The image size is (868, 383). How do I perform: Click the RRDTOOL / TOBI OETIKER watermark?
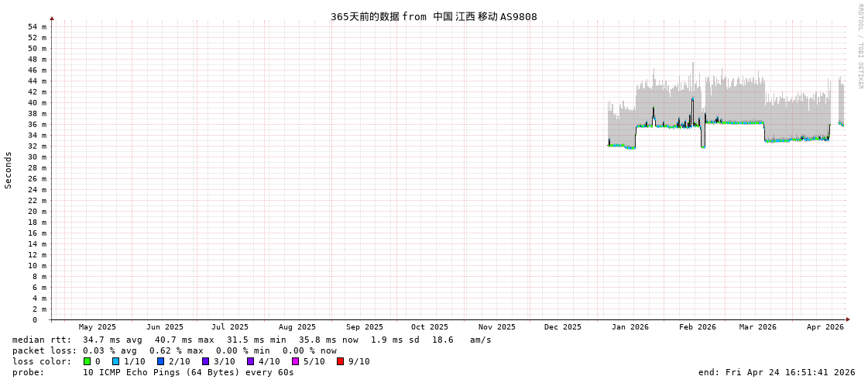[x=859, y=47]
